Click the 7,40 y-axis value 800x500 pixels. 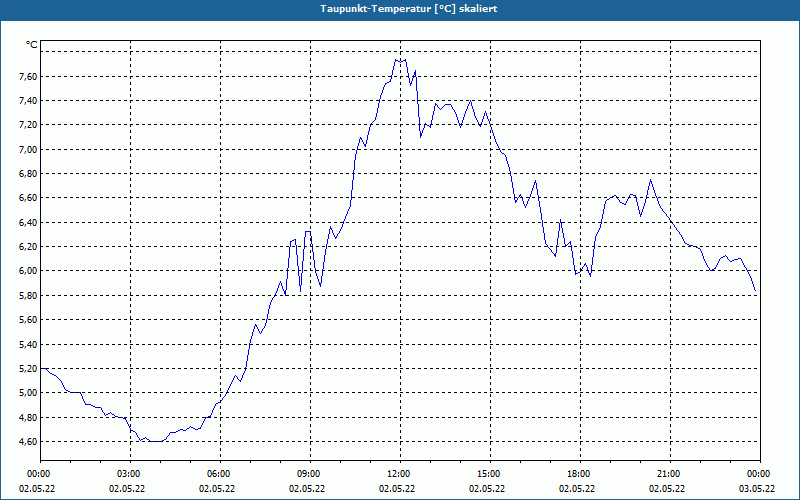click(x=28, y=101)
